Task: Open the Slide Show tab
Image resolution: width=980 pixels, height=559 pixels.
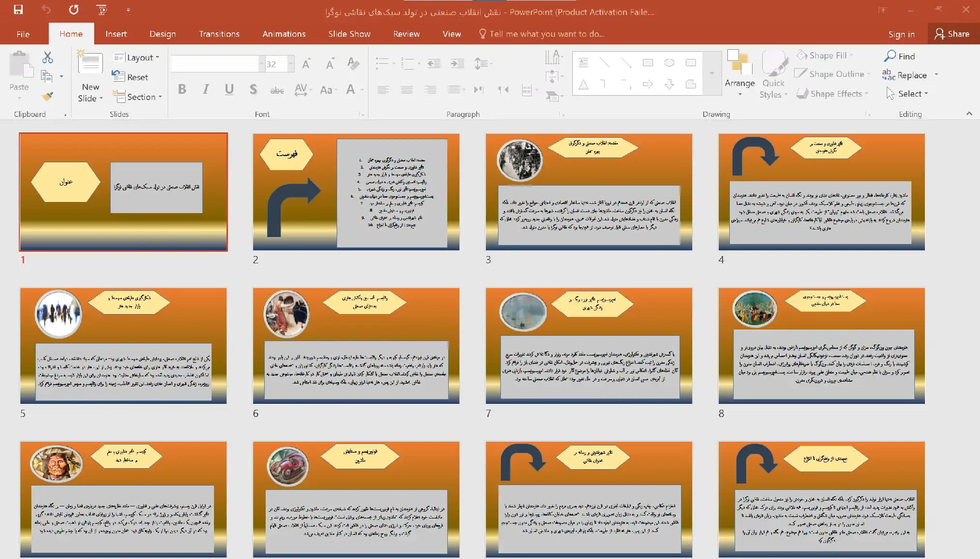Action: click(349, 34)
